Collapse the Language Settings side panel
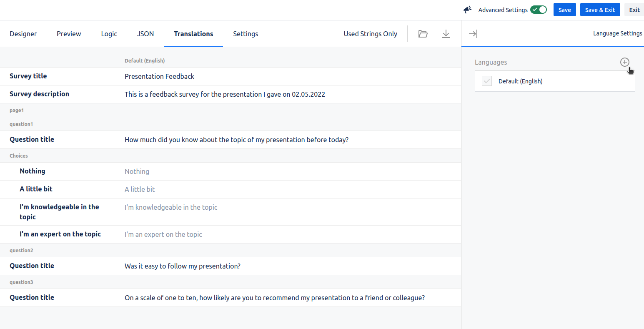This screenshot has height=329, width=644. point(473,34)
